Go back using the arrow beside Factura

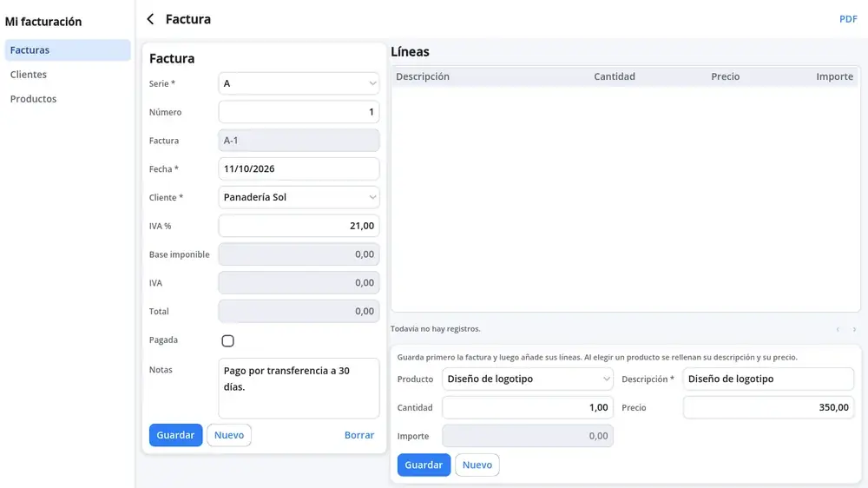(x=150, y=19)
